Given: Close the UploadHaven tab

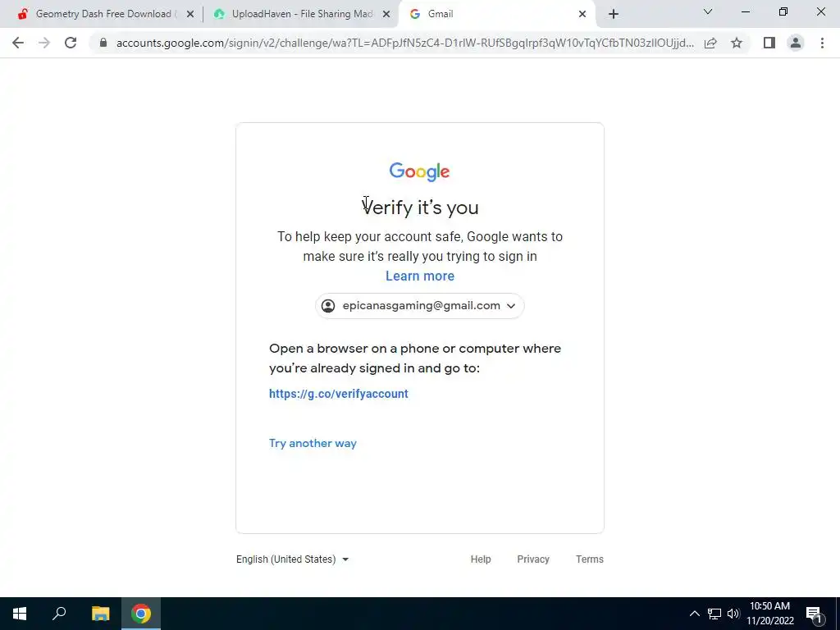Looking at the screenshot, I should pos(386,15).
